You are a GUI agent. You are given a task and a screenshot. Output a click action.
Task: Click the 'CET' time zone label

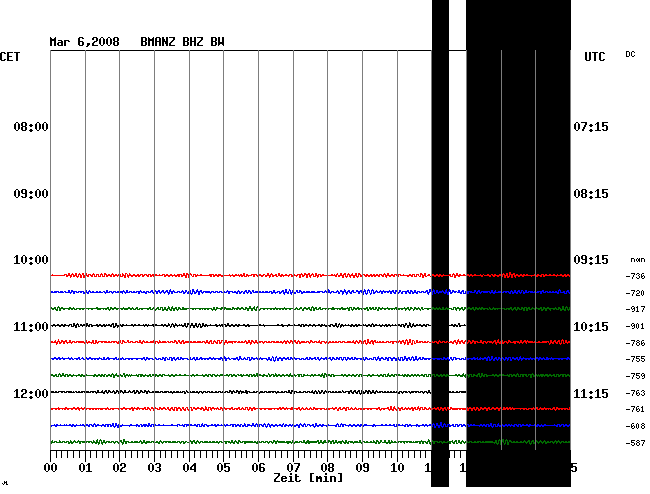(10, 57)
